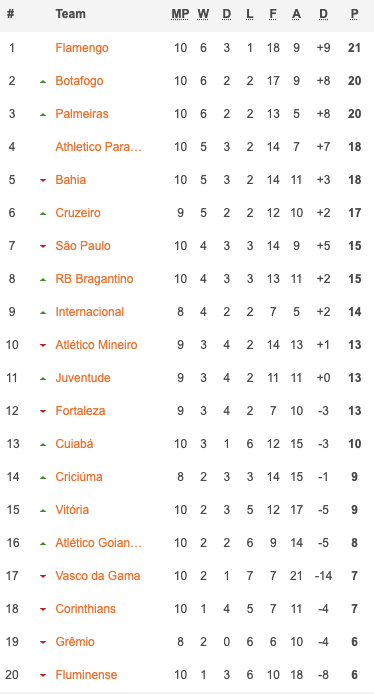Open the Vasco da Gama link
This screenshot has height=694, width=374.
click(x=98, y=576)
